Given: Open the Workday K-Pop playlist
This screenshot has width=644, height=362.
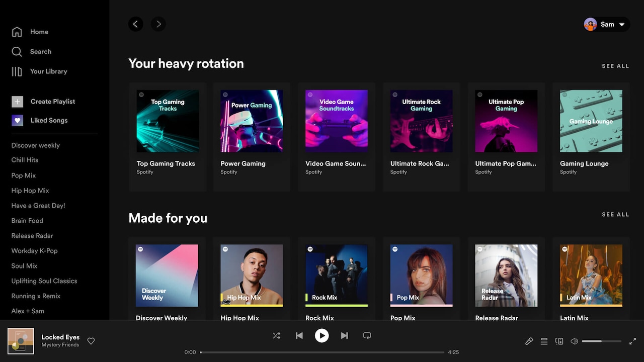Looking at the screenshot, I should [x=34, y=250].
